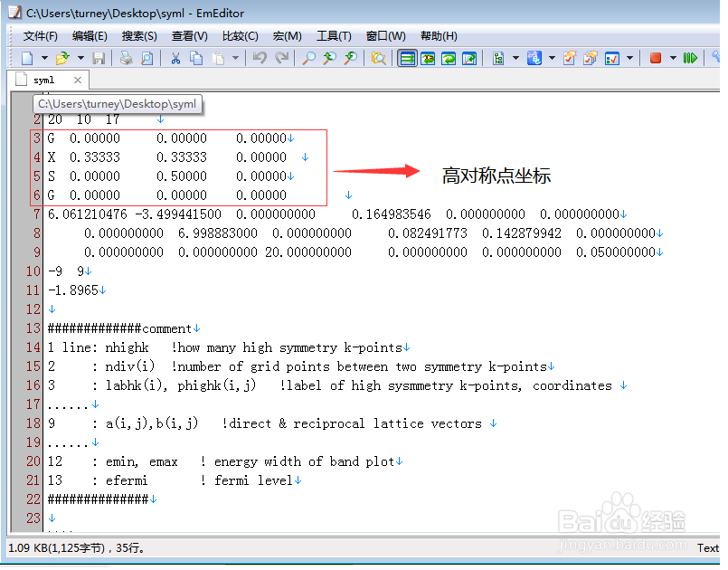Click the Save floppy disk icon

[99, 58]
